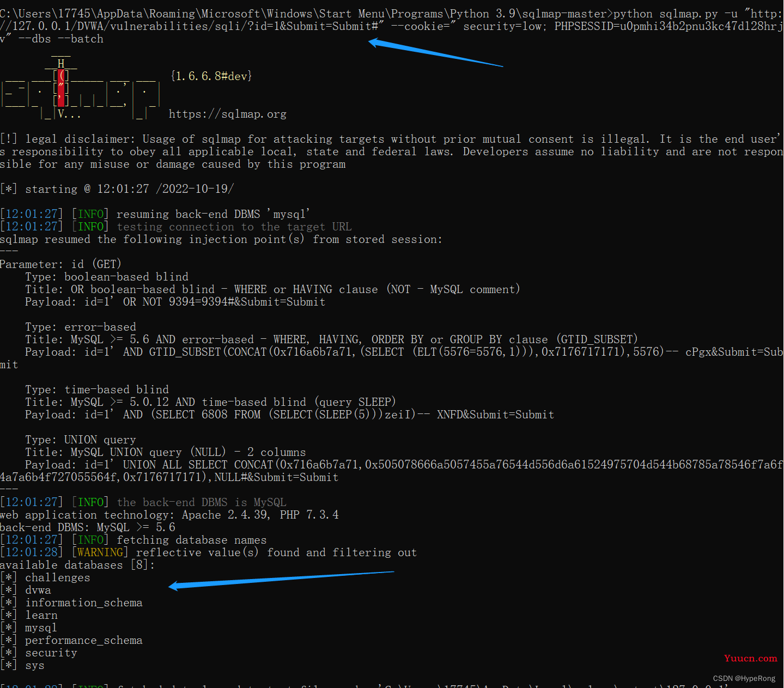Click the OR boolean-based blind title line
Viewport: 784px width, 688px height.
point(272,289)
